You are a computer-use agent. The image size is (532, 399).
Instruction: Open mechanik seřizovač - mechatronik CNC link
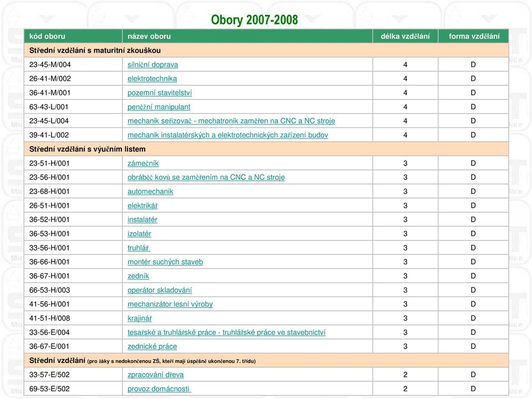pyautogui.click(x=231, y=121)
